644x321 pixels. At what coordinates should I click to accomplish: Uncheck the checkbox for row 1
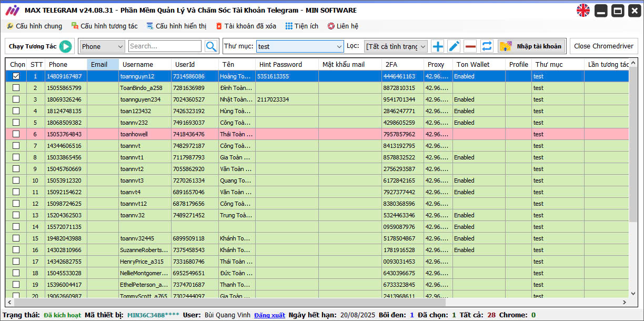[x=16, y=76]
